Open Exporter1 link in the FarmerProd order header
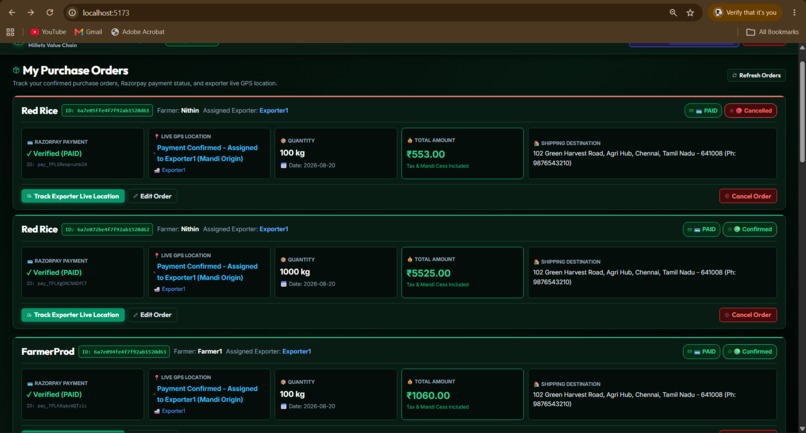 point(297,352)
